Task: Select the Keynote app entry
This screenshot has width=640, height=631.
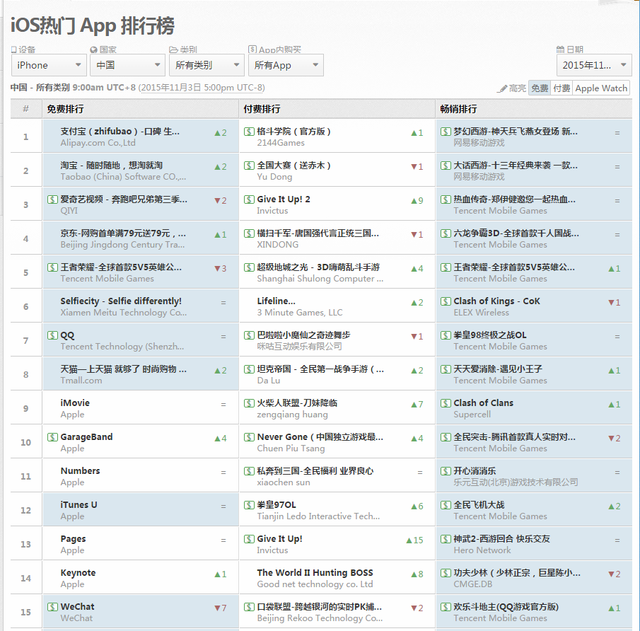Action: [x=78, y=573]
